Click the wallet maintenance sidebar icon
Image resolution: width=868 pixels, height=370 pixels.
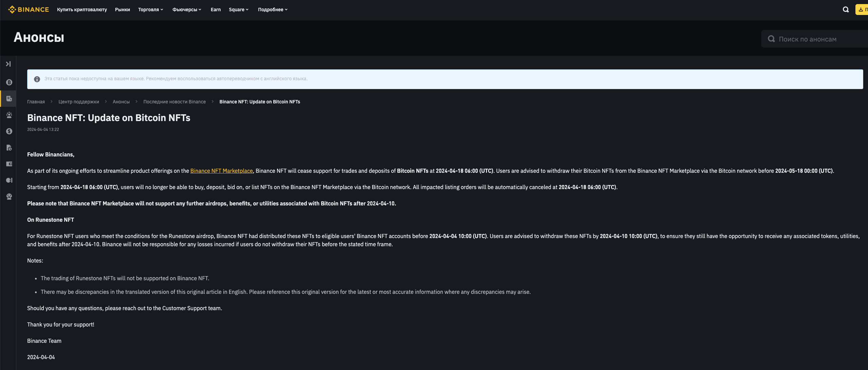(9, 164)
